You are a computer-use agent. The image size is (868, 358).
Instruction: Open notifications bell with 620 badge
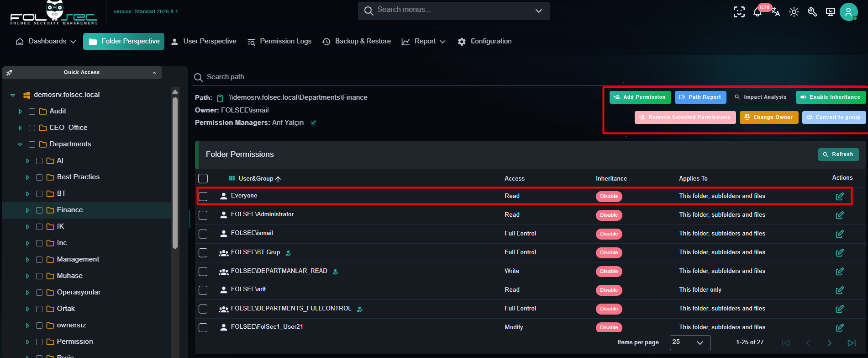click(x=758, y=12)
